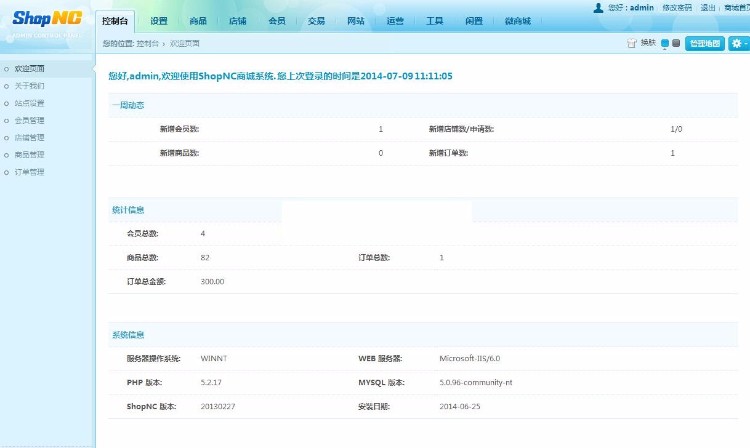Click the 修改密码 change password link
750x448 pixels.
(x=677, y=8)
